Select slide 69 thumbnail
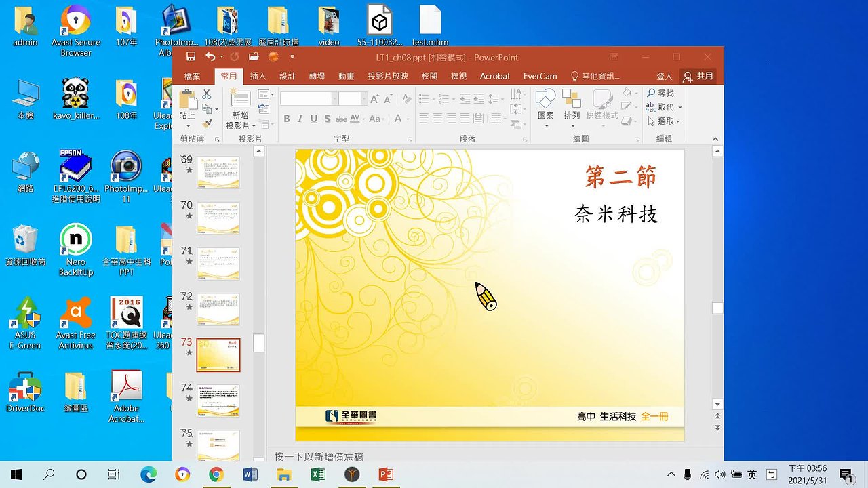 click(x=218, y=172)
